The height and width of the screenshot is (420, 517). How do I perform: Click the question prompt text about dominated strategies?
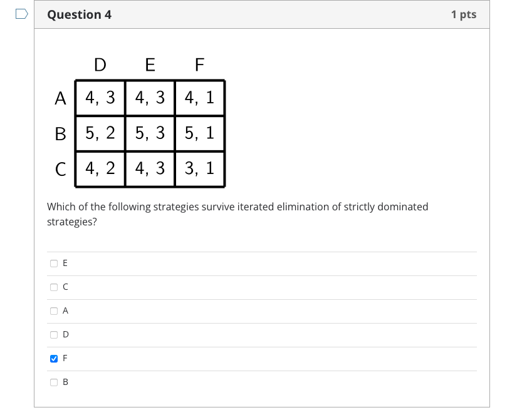tap(238, 213)
